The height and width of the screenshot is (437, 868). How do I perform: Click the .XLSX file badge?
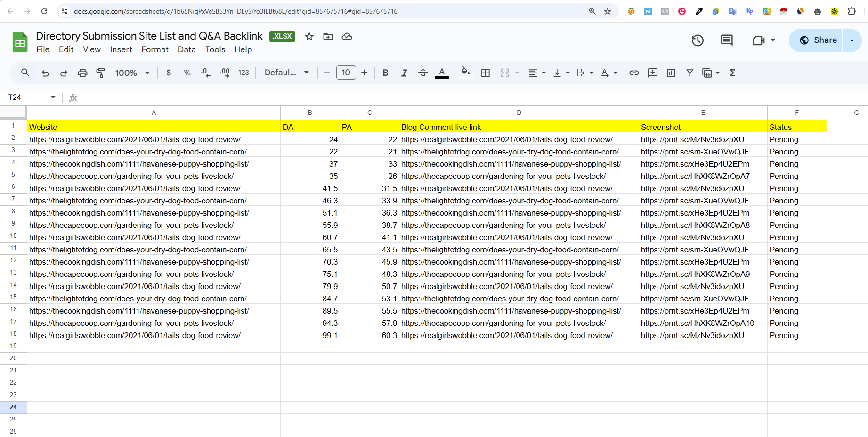(283, 36)
